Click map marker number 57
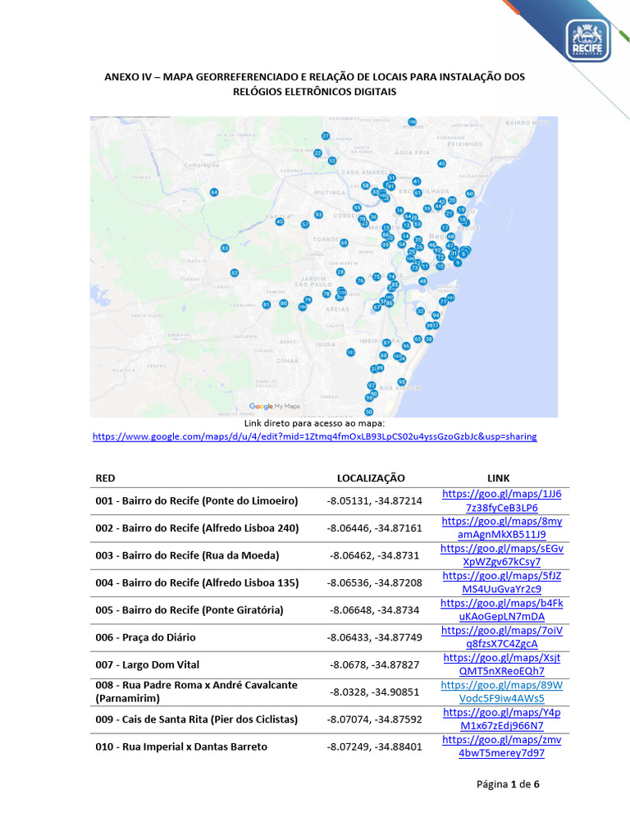Image resolution: width=630 pixels, height=840 pixels. point(305,225)
